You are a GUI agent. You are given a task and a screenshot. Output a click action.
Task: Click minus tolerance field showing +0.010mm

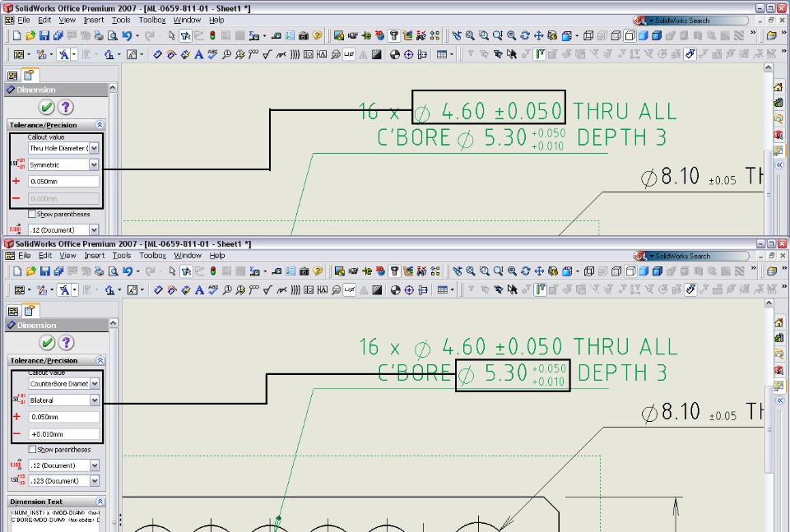pyautogui.click(x=64, y=434)
